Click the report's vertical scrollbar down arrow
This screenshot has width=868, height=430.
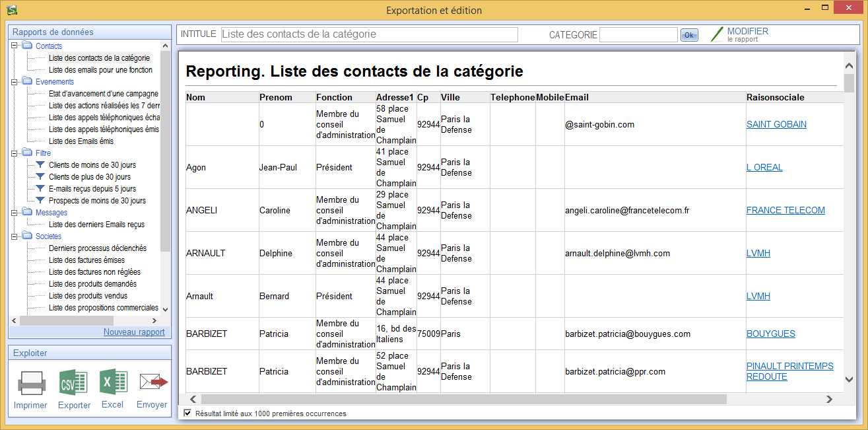(850, 379)
